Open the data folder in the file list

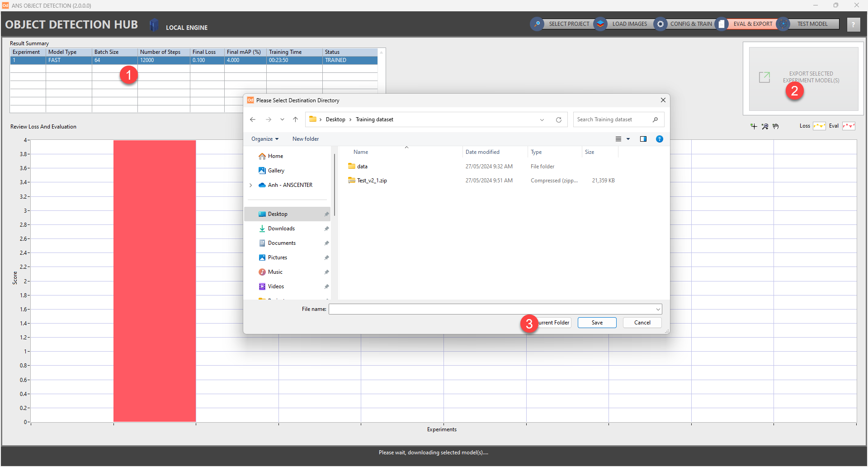coord(362,167)
